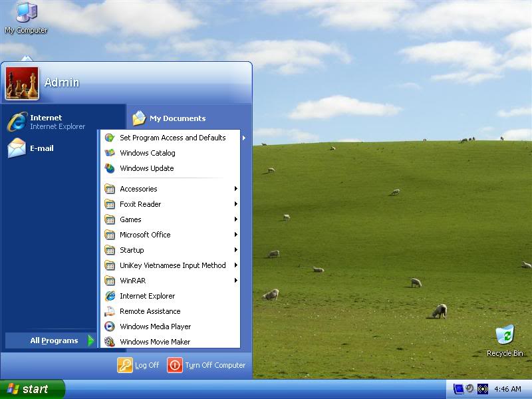
Task: Click the Start button
Action: 32,389
